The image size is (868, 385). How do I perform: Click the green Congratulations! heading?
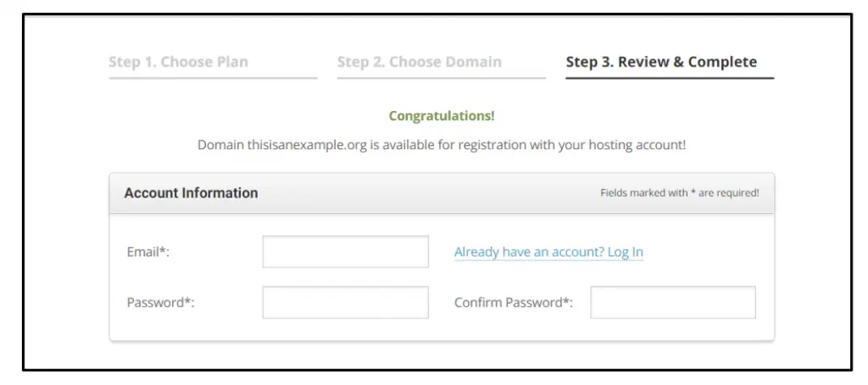(x=442, y=116)
